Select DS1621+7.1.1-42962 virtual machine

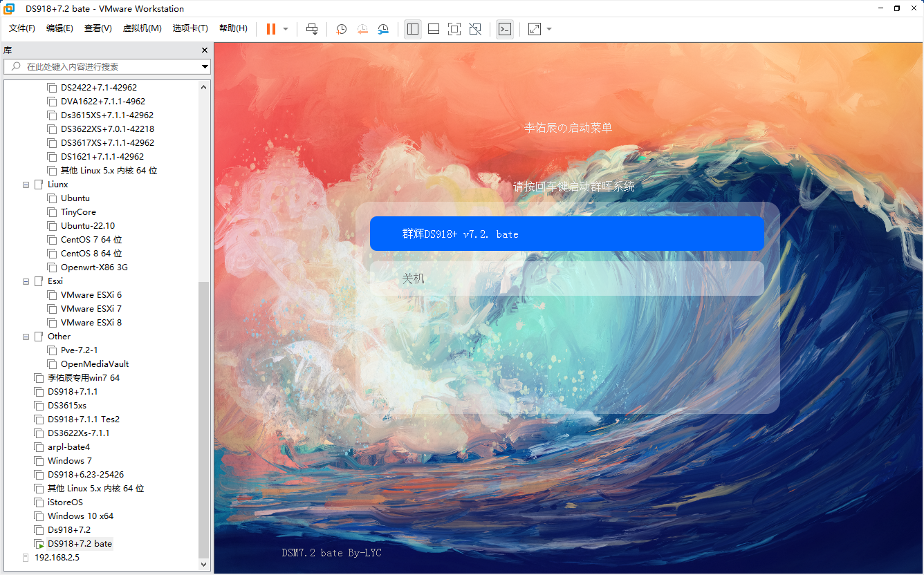pyautogui.click(x=102, y=157)
